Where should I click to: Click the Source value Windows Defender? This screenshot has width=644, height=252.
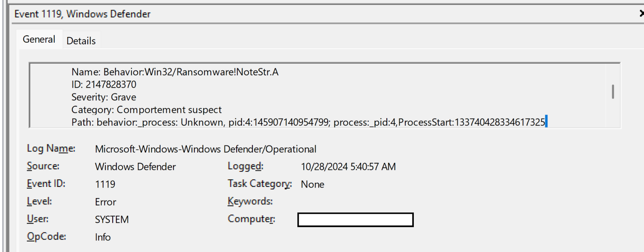pyautogui.click(x=135, y=167)
